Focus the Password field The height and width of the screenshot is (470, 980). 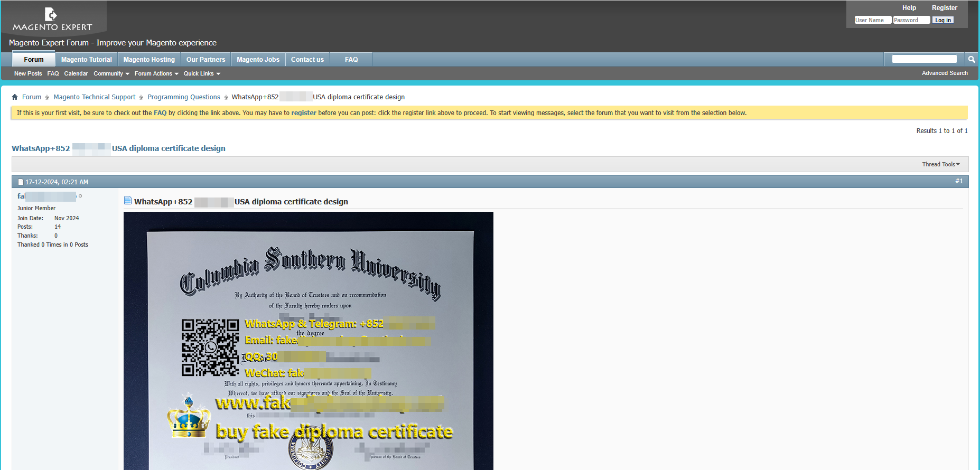point(911,20)
